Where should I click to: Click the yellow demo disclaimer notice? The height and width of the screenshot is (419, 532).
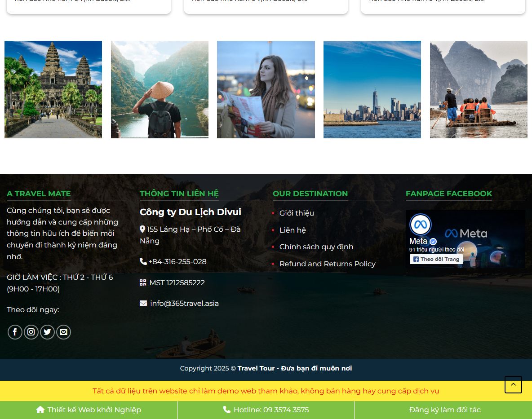click(266, 391)
